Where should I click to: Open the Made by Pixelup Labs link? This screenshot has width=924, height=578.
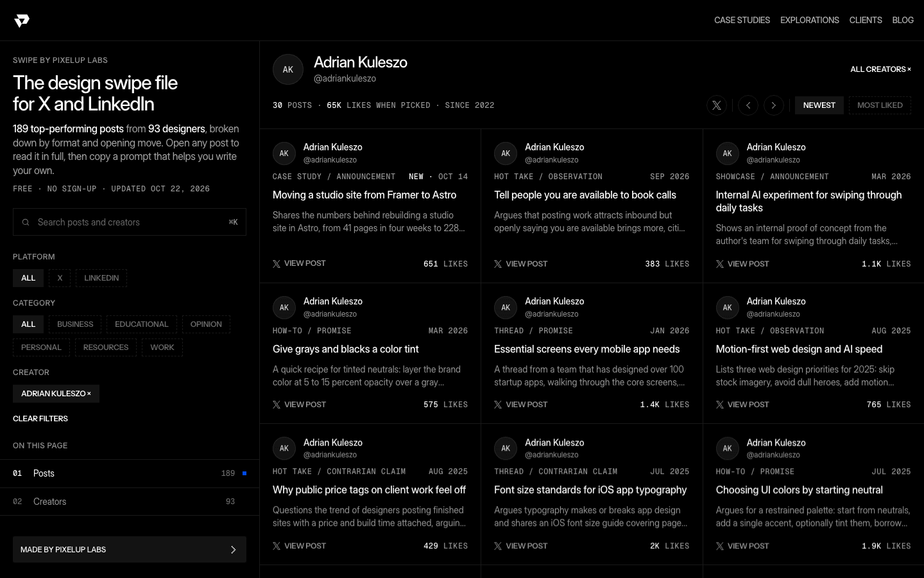(130, 550)
